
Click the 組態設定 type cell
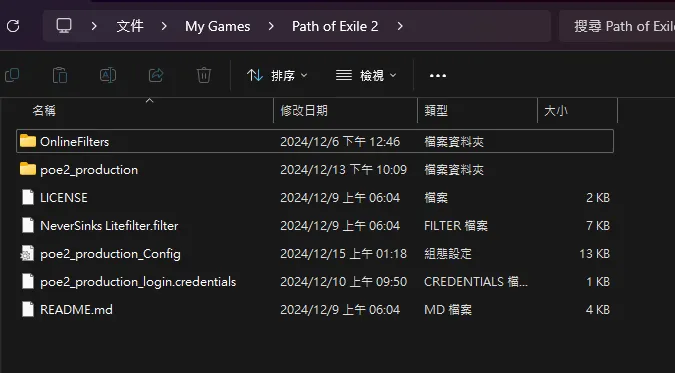[x=448, y=254]
